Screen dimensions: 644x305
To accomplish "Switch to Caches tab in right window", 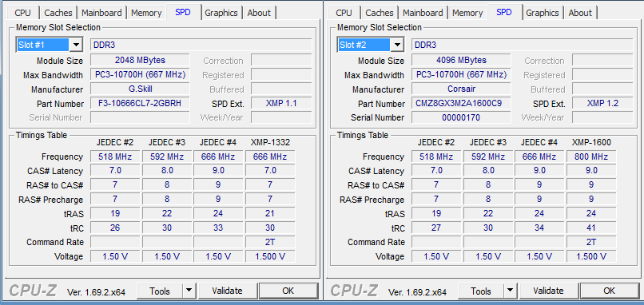I will pyautogui.click(x=379, y=13).
